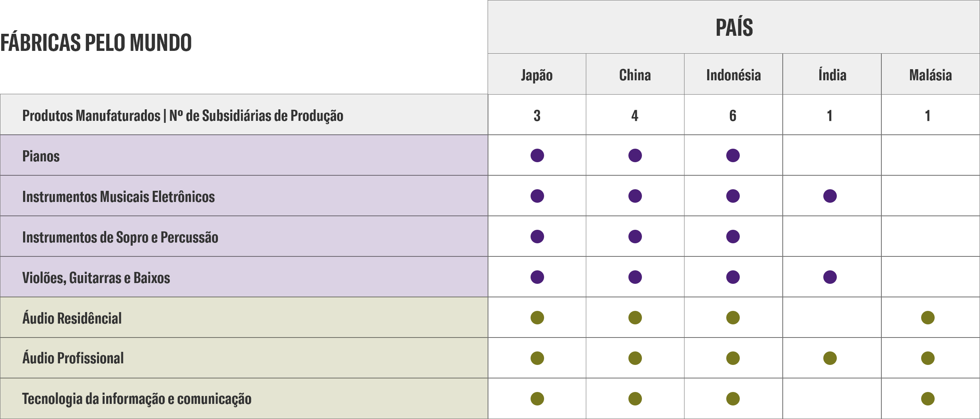Screen dimensions: 980x419
Task: Click the purple dot for Pianos in Indonésia
Action: pos(733,155)
